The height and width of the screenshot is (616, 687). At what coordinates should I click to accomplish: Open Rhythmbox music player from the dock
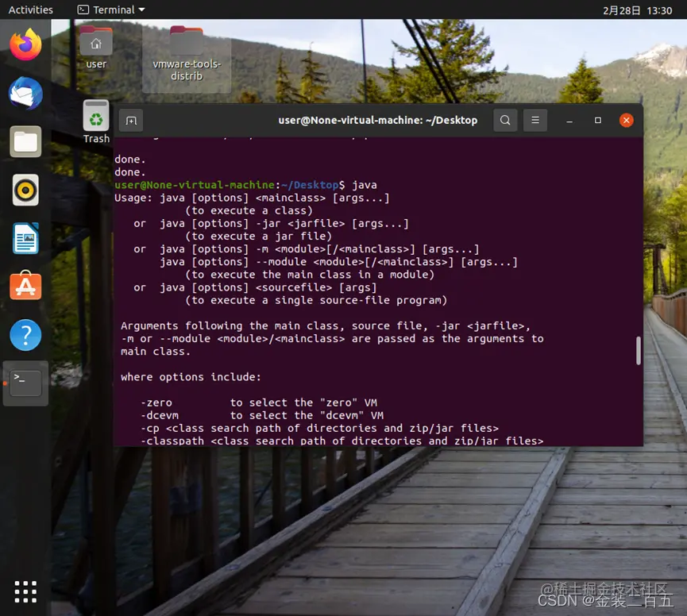pyautogui.click(x=25, y=190)
